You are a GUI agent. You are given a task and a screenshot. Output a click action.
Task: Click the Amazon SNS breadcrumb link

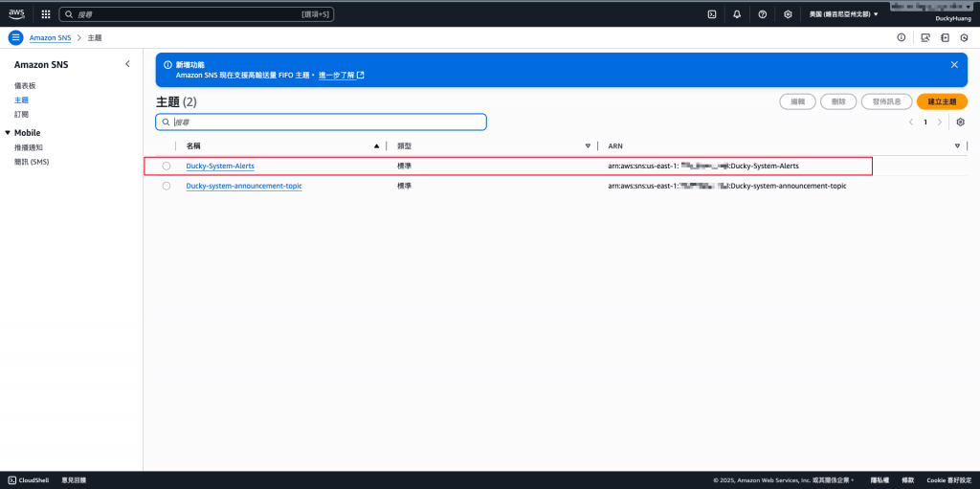tap(50, 37)
